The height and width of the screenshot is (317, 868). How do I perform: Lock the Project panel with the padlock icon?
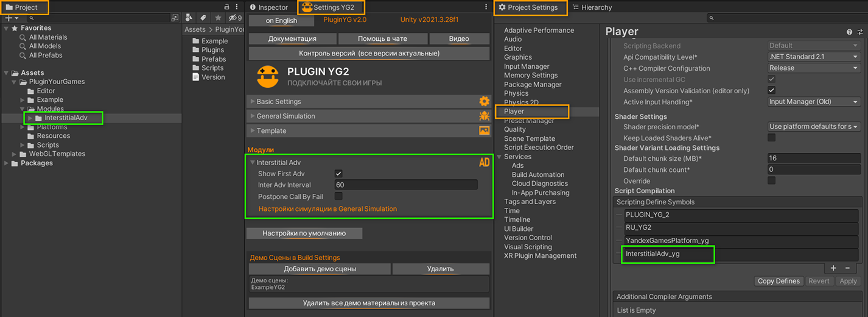227,7
